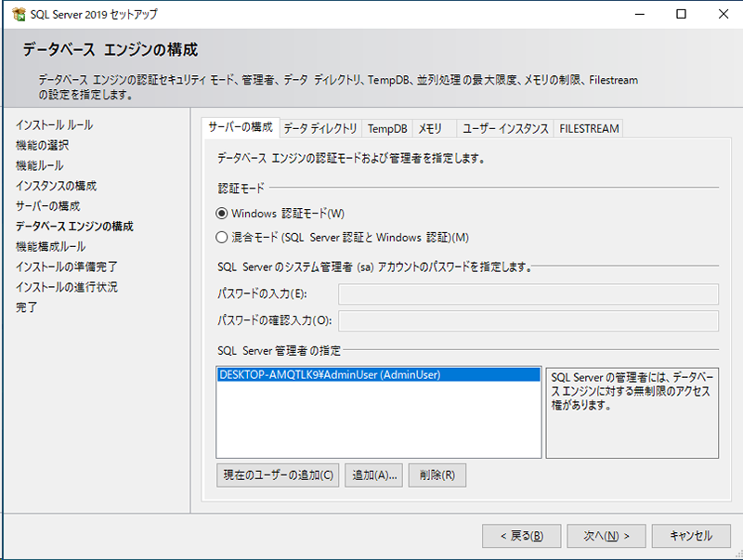The image size is (743, 560).
Task: Click 現在のユーザーの追加(C) button
Action: pos(278,475)
